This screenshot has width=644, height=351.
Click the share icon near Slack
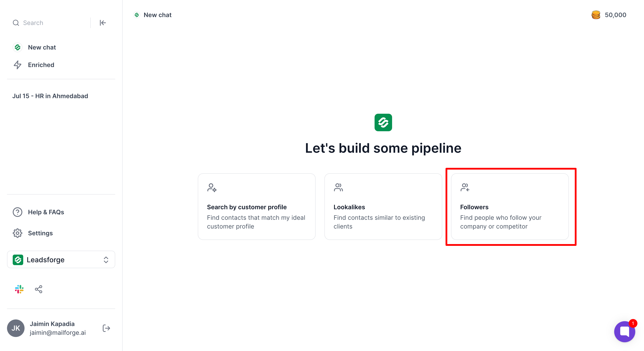(x=39, y=289)
